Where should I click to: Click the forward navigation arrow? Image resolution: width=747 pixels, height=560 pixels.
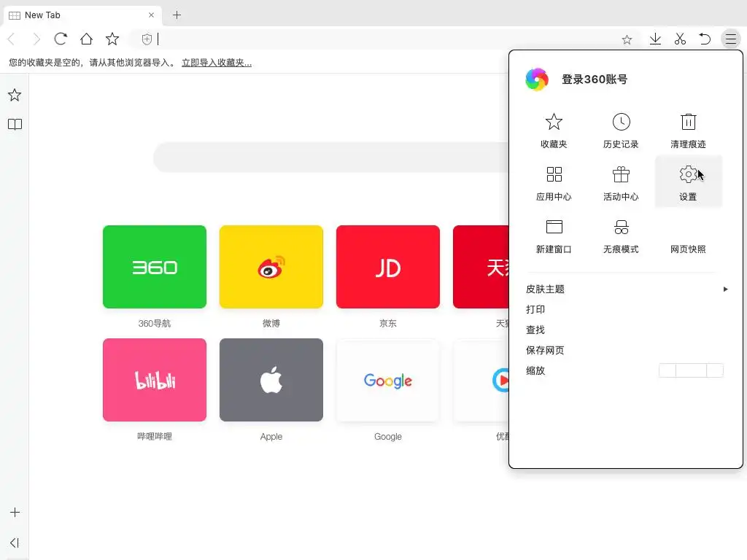[x=36, y=39]
